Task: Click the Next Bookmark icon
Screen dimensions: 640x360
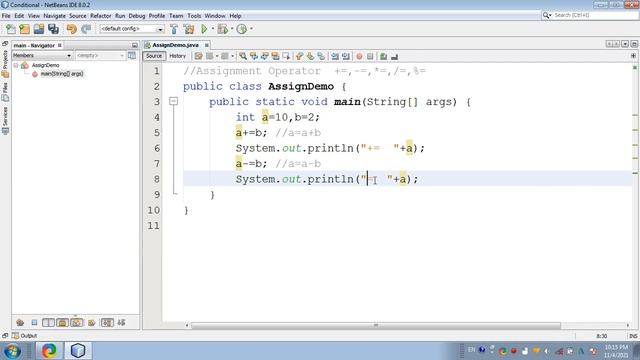Action: [310, 56]
